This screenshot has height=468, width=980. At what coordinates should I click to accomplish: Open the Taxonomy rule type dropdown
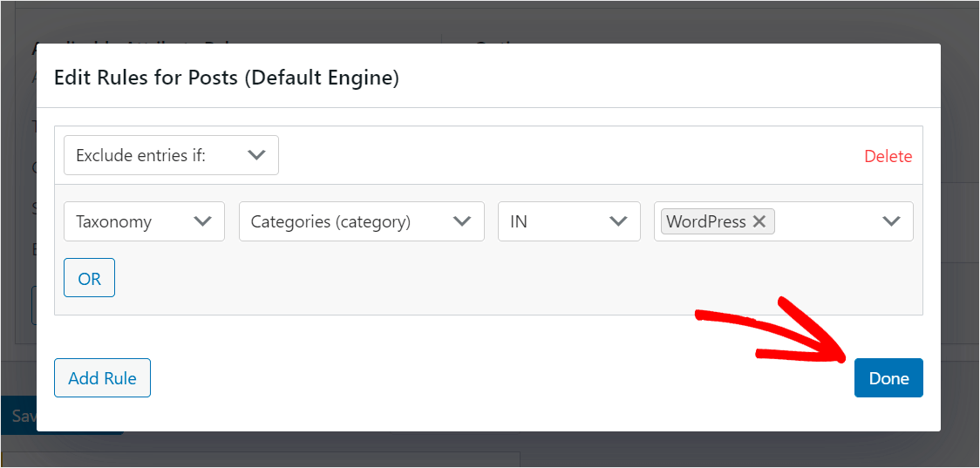[x=145, y=221]
